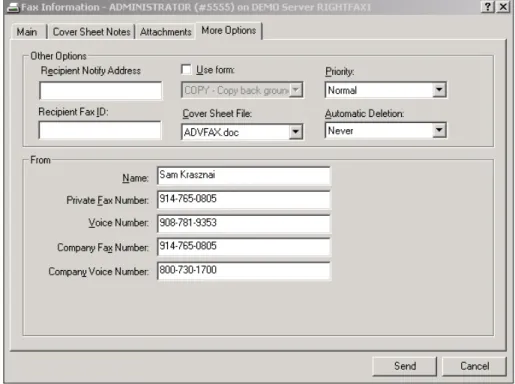Open the Cover Sheet Notes tab
Viewport: 515px width, 384px height.
click(91, 32)
